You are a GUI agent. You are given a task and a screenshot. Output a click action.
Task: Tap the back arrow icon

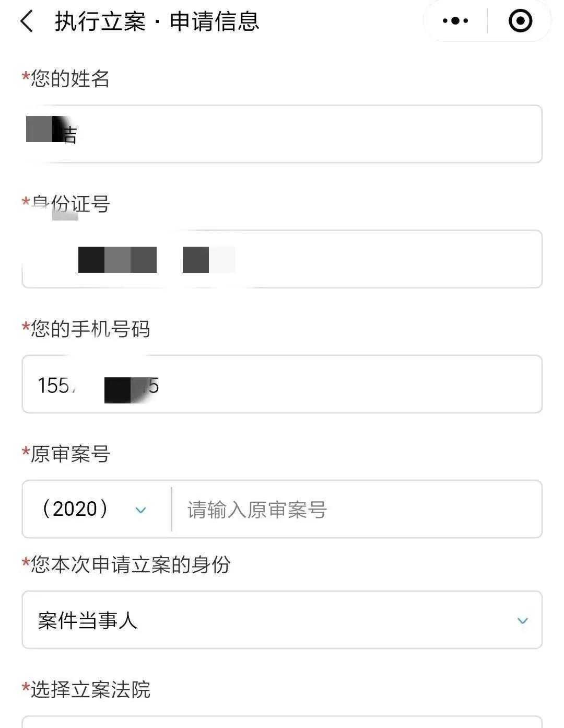pyautogui.click(x=27, y=21)
